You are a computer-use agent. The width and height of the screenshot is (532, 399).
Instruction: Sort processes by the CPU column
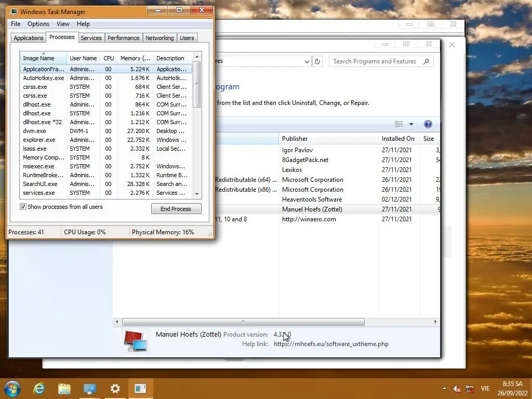(x=109, y=58)
